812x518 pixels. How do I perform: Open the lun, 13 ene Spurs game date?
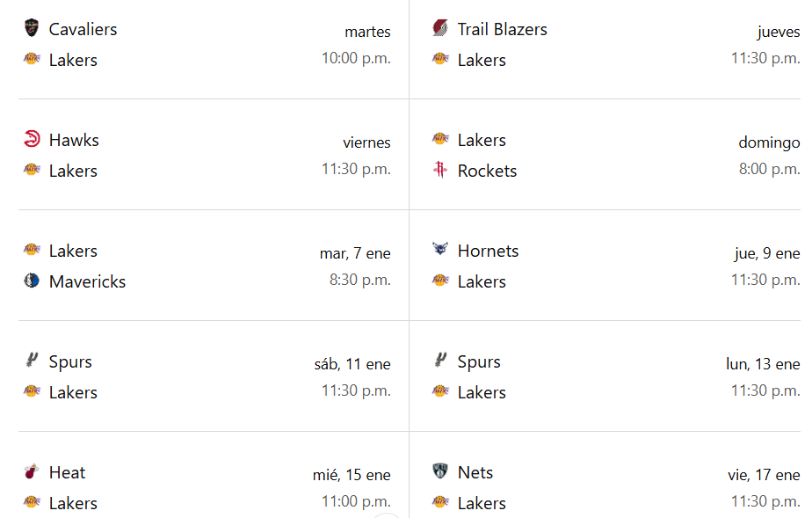(x=763, y=364)
